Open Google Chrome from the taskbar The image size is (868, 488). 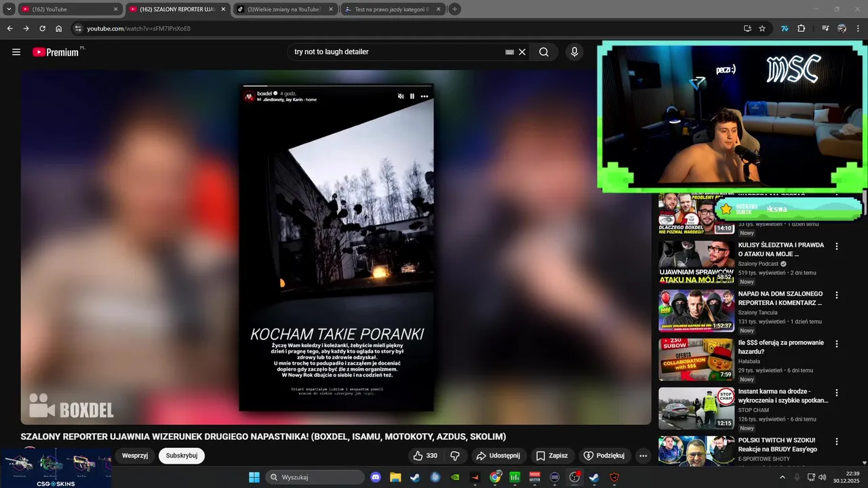(x=495, y=477)
